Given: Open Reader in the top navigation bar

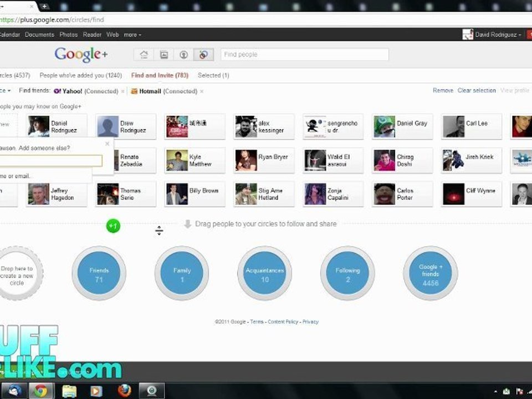Looking at the screenshot, I should click(x=93, y=34).
